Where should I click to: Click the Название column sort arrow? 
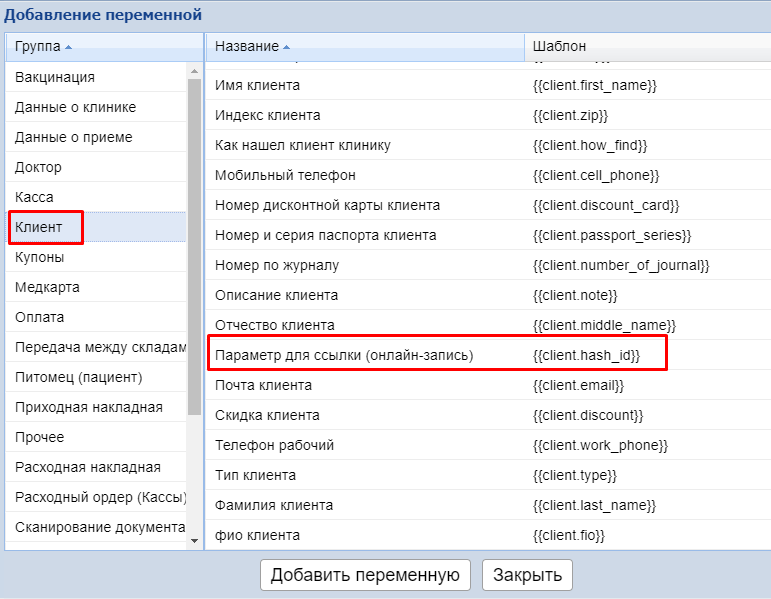(x=287, y=48)
